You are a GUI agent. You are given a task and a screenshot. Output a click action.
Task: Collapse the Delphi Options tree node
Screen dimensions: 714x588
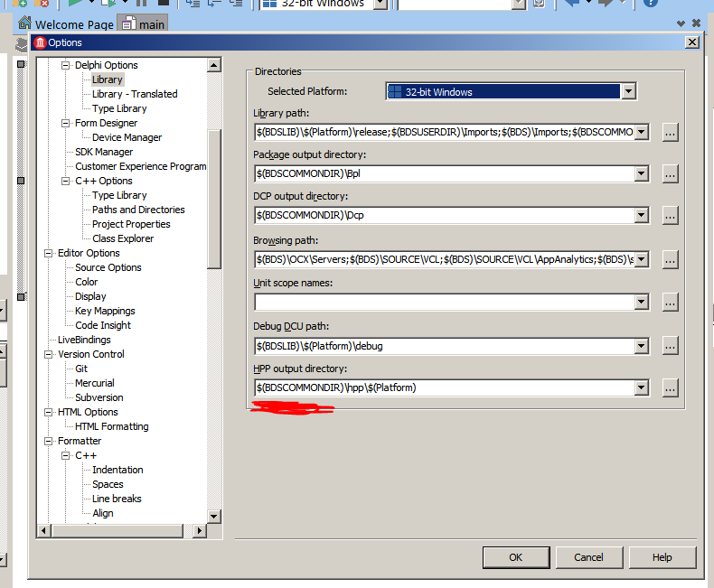66,65
